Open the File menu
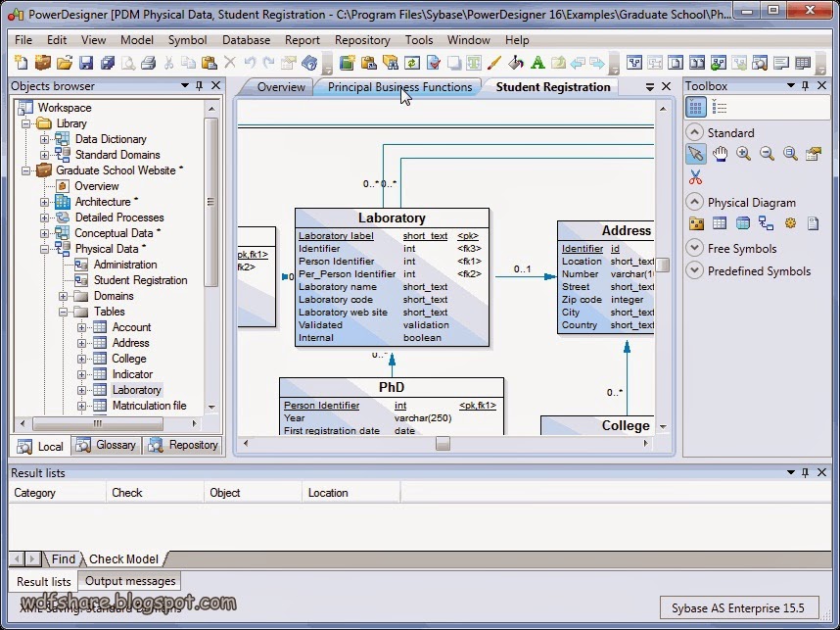 click(23, 39)
